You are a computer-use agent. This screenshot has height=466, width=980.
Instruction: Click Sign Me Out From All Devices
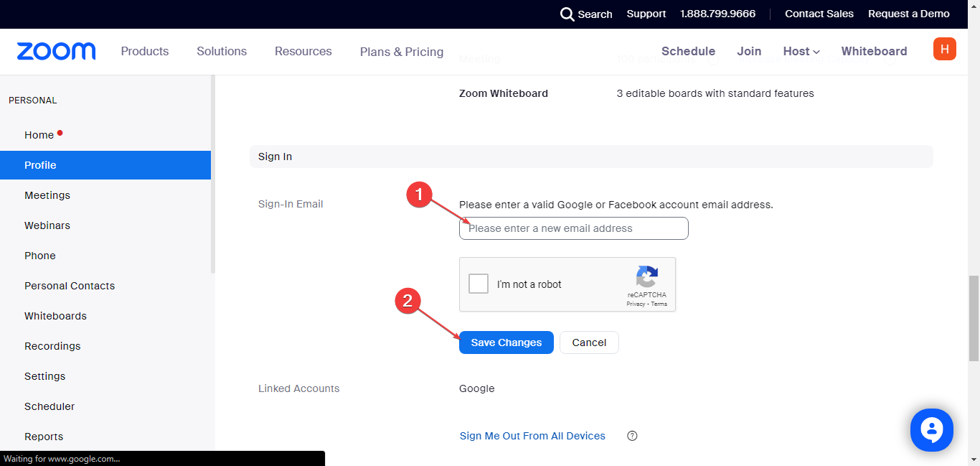coord(532,436)
